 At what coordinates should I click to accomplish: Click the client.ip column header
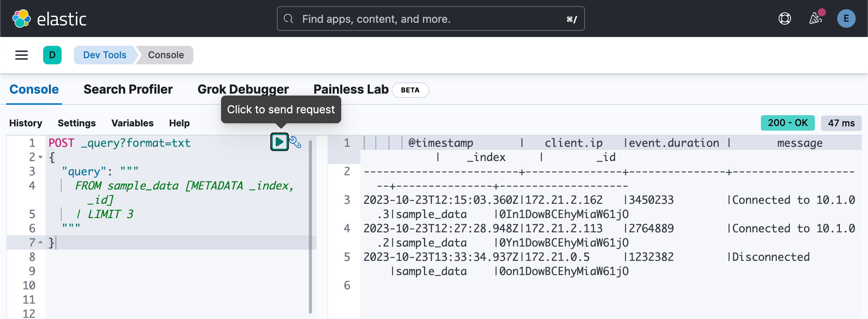coord(574,143)
